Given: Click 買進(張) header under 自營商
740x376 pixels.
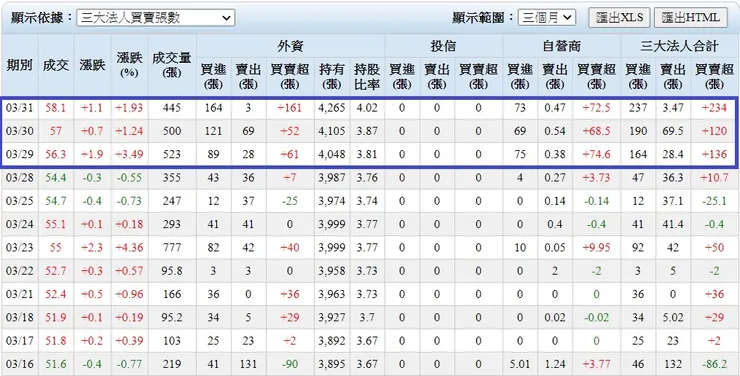Looking at the screenshot, I should tap(520, 76).
